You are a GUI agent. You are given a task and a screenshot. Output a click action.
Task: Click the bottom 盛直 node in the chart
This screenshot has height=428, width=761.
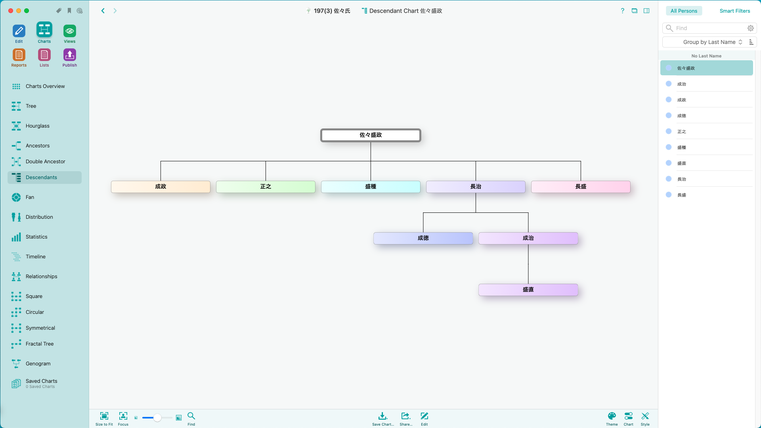[528, 290]
